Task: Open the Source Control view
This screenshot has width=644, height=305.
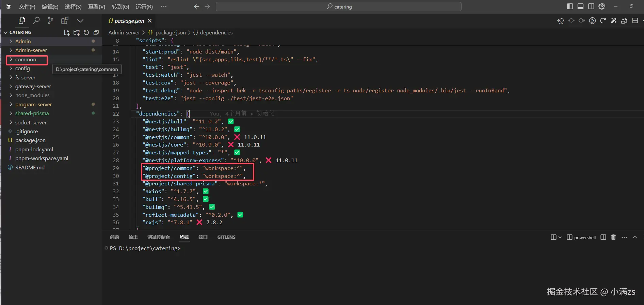Action: [x=50, y=21]
